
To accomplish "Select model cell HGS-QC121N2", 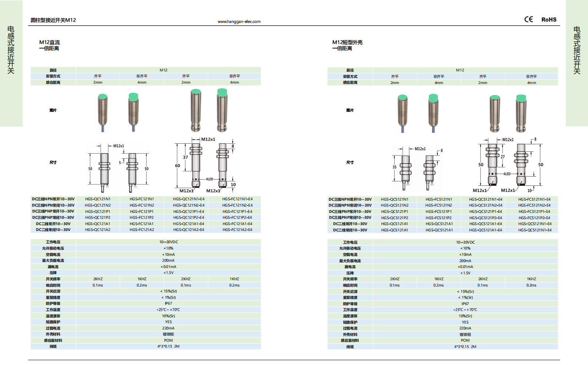I will (98, 205).
